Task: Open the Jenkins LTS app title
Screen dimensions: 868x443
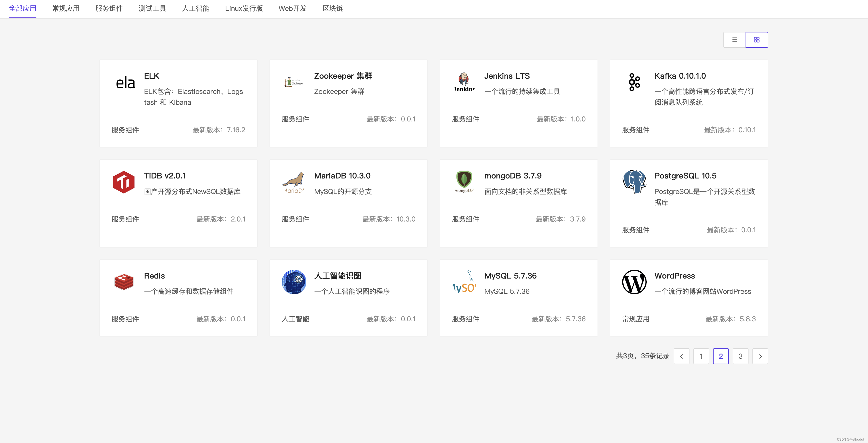Action: (x=507, y=76)
